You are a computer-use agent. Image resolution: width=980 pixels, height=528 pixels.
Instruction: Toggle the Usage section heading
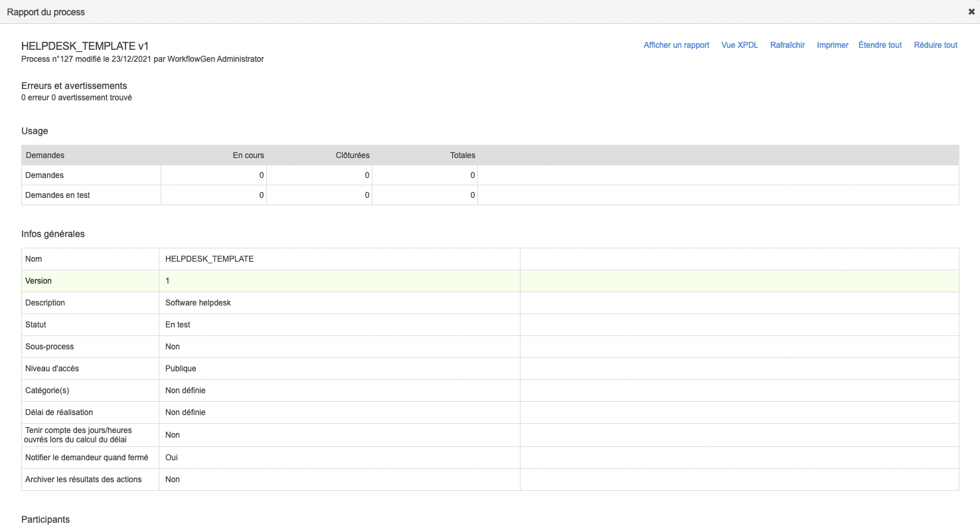click(x=35, y=131)
